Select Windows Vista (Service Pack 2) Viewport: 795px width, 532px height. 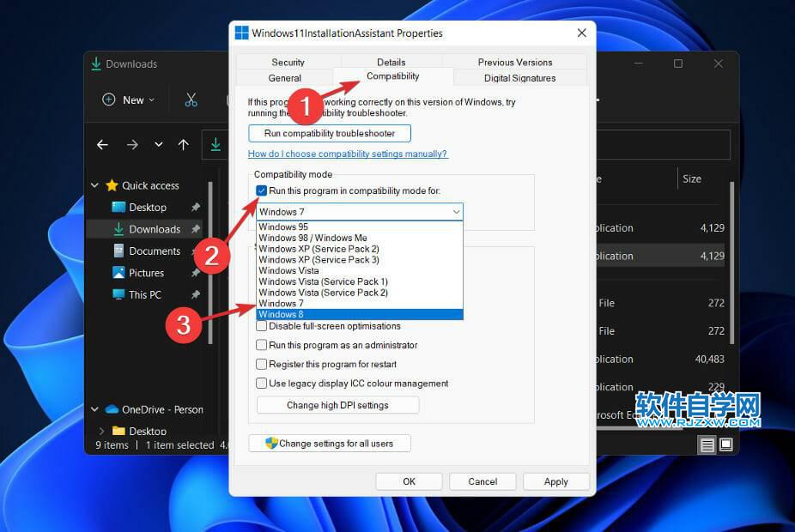pos(360,293)
